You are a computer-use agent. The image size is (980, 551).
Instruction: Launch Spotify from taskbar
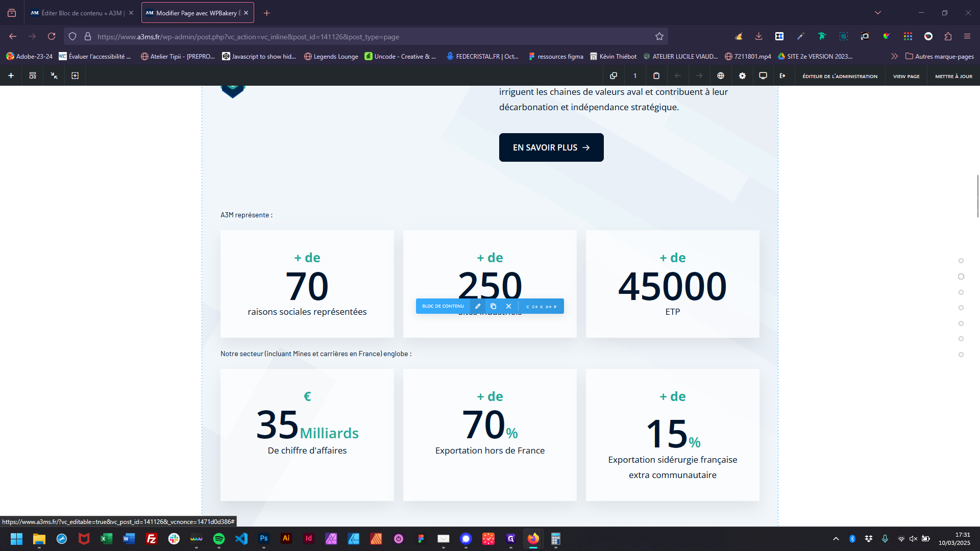point(219,539)
